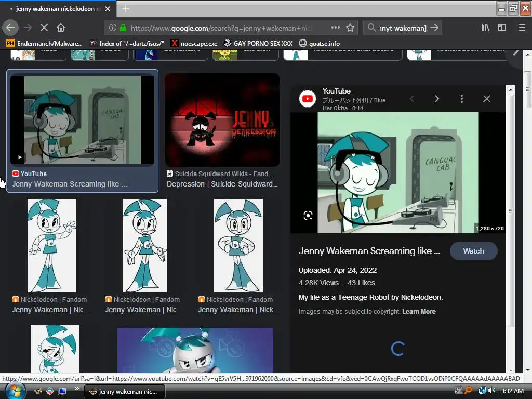Viewport: 532px width, 399px height.
Task: Click the 3:32 AM taskbar clock
Action: (x=512, y=391)
